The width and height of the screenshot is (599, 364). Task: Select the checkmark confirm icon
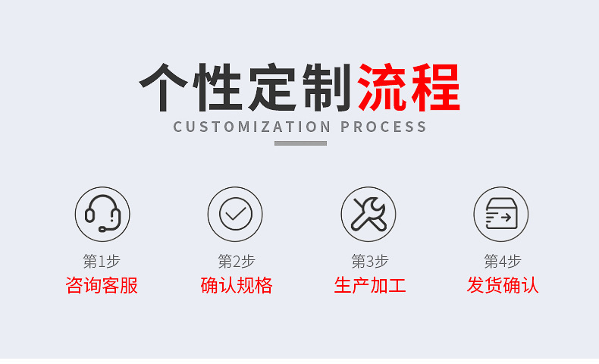(235, 214)
